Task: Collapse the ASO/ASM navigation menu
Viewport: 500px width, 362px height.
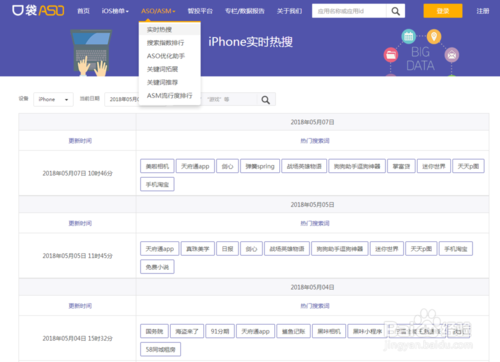Action: point(158,11)
